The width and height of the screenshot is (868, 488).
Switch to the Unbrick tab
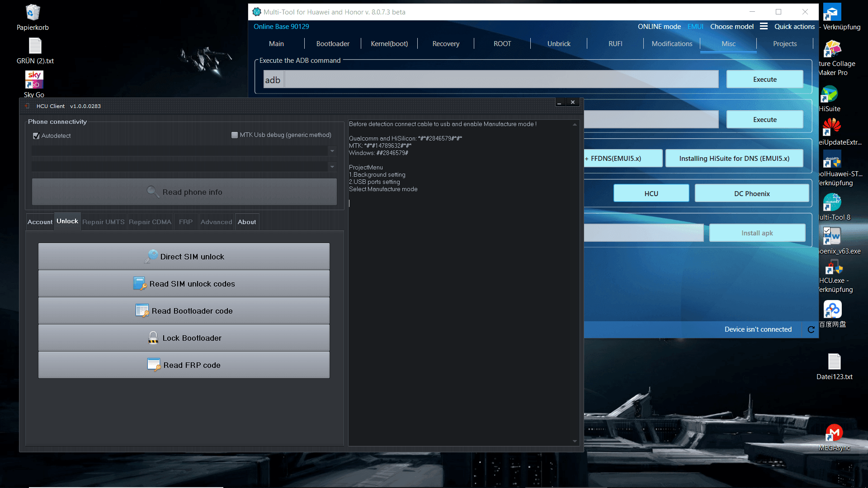tap(559, 44)
